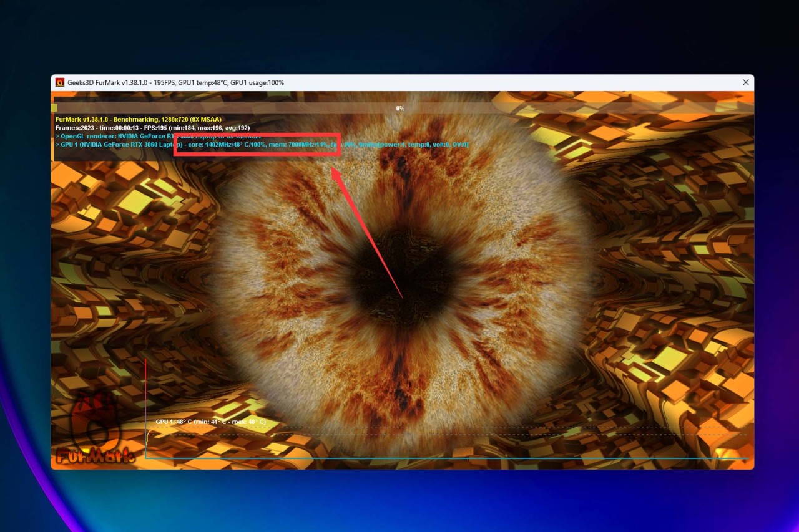Click the benchmark progress bar showing 0%
The image size is (799, 532).
point(403,109)
